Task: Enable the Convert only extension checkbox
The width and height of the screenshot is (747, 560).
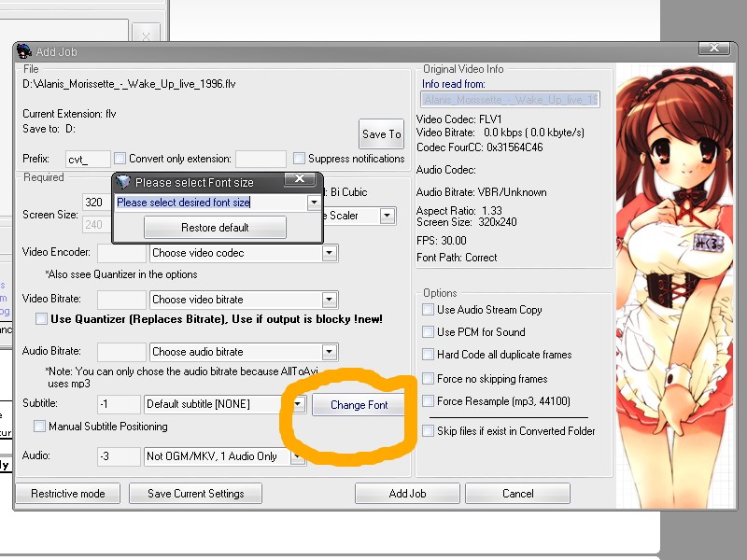Action: (120, 158)
